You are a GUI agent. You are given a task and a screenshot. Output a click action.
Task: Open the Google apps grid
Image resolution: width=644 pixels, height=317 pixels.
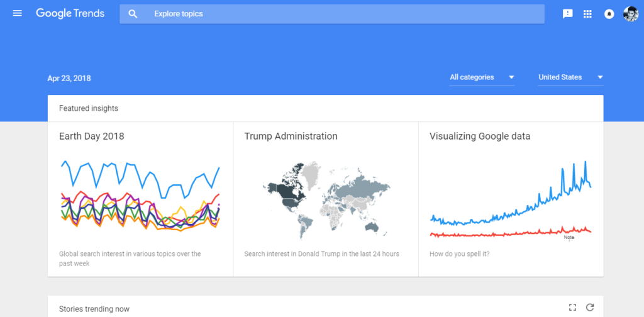click(588, 14)
